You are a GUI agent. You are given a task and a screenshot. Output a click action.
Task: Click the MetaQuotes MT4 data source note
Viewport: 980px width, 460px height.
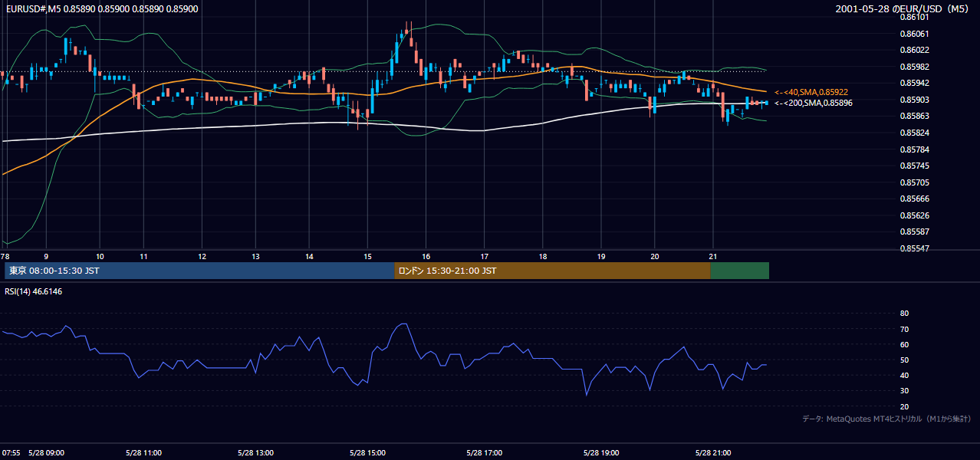click(887, 419)
